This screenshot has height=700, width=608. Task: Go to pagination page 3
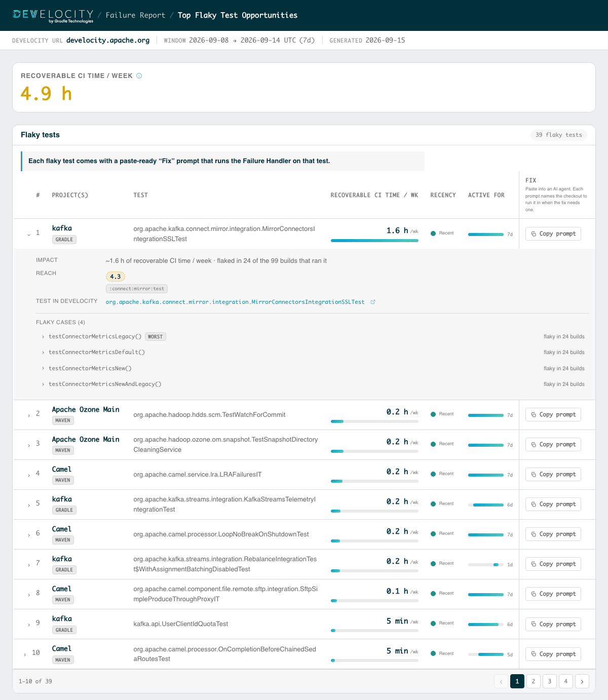pos(550,681)
